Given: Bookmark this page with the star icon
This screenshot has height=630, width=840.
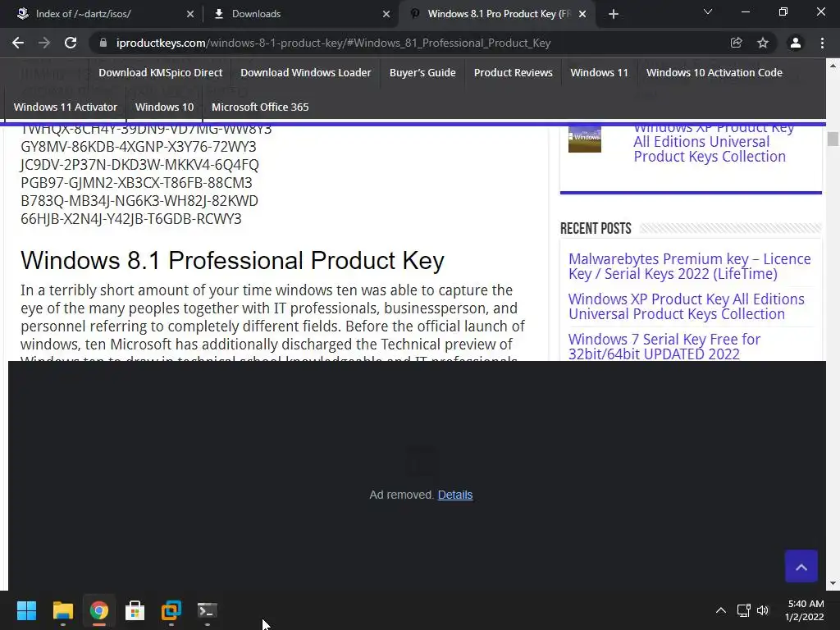Looking at the screenshot, I should pos(763,43).
